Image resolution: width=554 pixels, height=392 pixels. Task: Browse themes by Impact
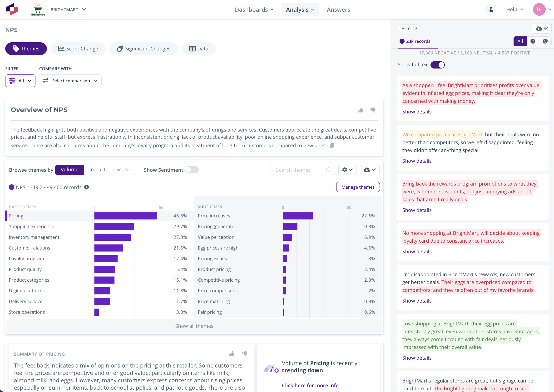tap(97, 170)
